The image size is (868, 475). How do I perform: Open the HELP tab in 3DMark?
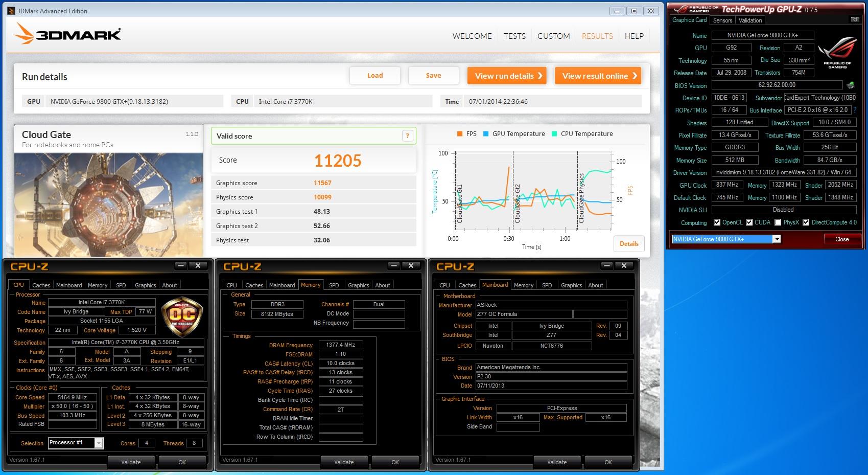click(634, 36)
